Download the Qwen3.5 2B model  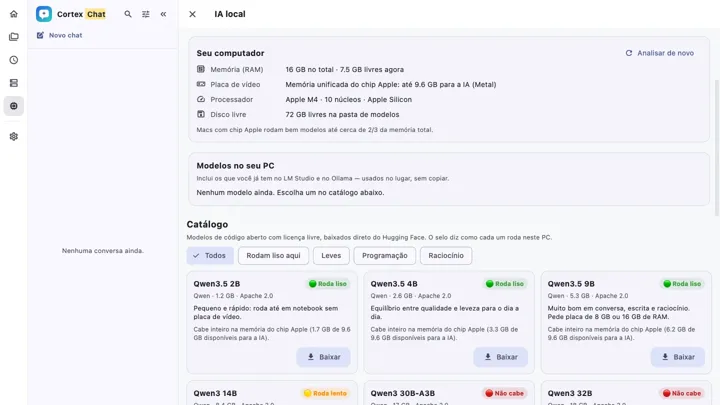323,357
